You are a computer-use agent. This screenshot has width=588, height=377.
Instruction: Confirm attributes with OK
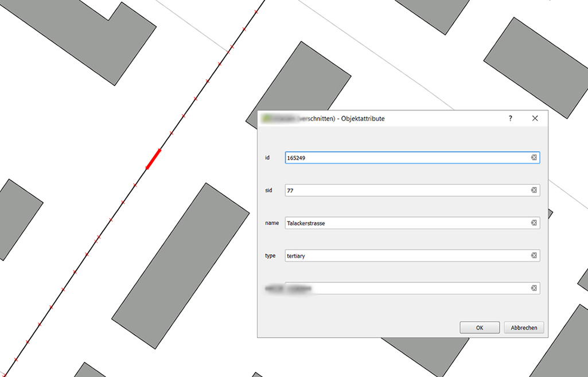[x=480, y=327]
